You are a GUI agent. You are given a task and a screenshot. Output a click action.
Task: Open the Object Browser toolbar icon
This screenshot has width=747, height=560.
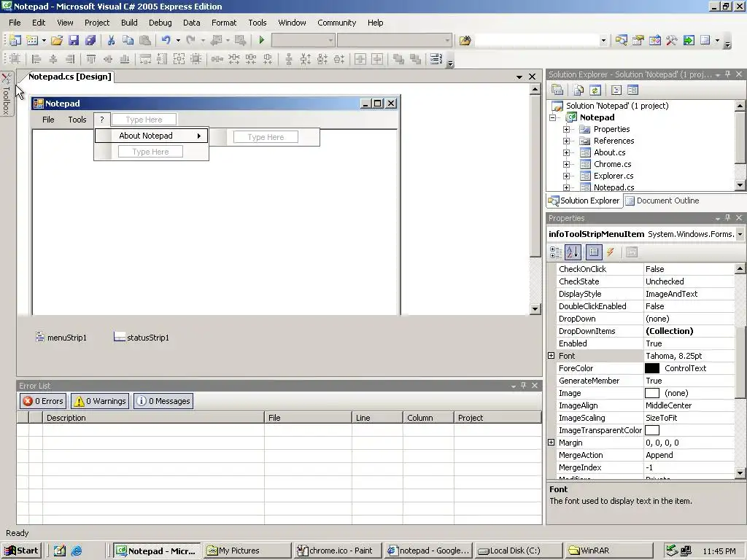(x=655, y=41)
